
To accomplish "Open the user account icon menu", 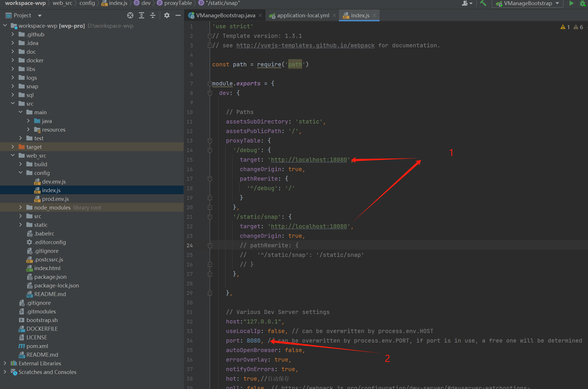I will tap(467, 3).
